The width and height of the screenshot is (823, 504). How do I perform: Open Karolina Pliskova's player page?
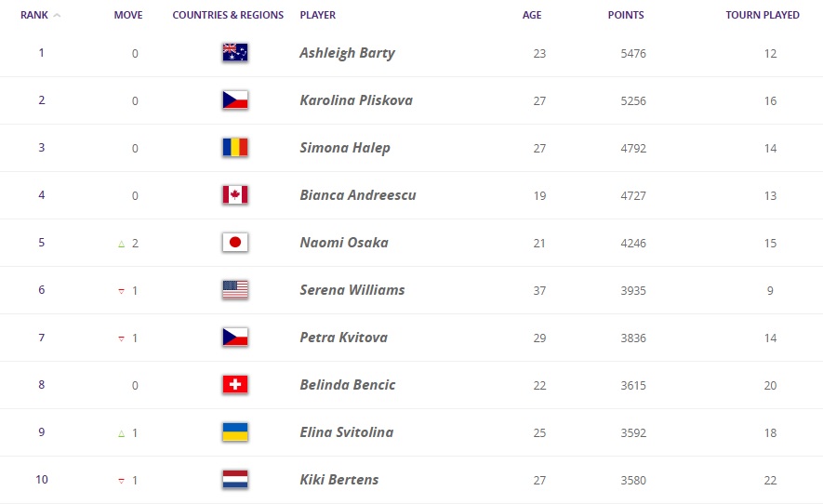(x=356, y=100)
